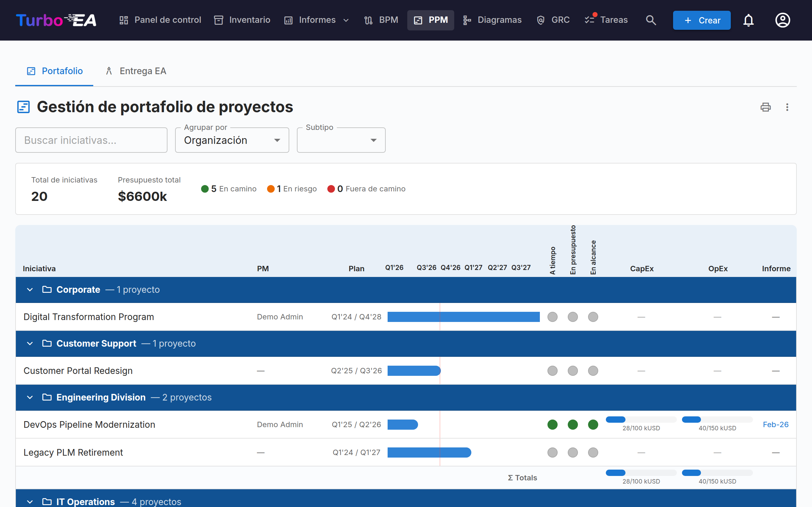Image resolution: width=812 pixels, height=507 pixels.
Task: Open the Agrupar por Organización dropdown
Action: (x=232, y=140)
